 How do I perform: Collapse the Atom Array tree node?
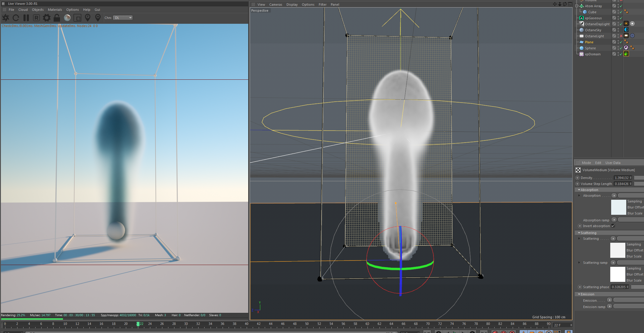click(x=577, y=6)
